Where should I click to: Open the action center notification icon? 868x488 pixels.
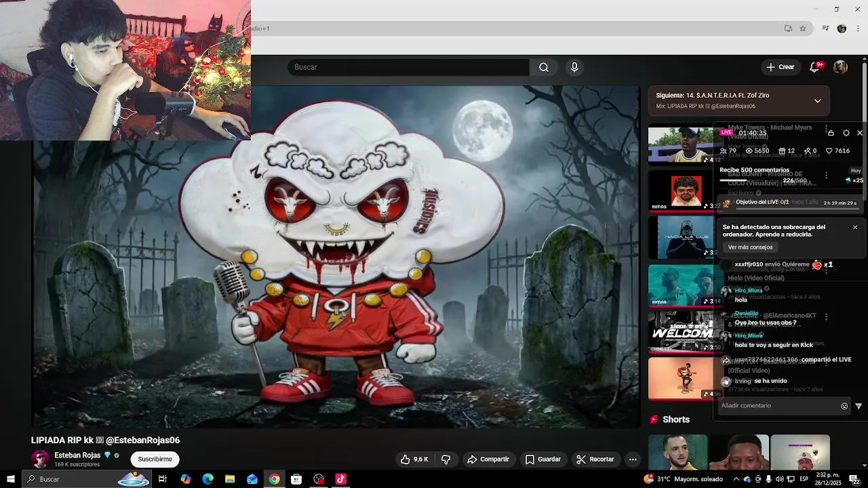856,480
